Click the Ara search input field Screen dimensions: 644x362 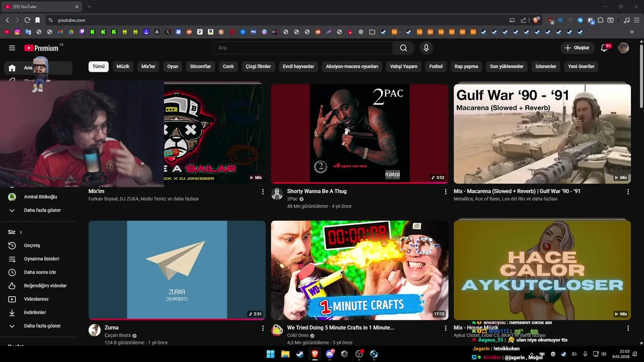[x=303, y=48]
